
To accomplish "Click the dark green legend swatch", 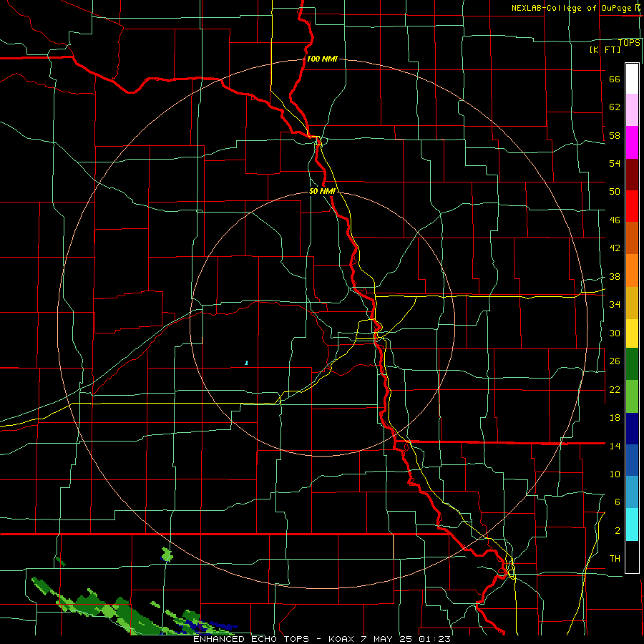I will coord(632,364).
